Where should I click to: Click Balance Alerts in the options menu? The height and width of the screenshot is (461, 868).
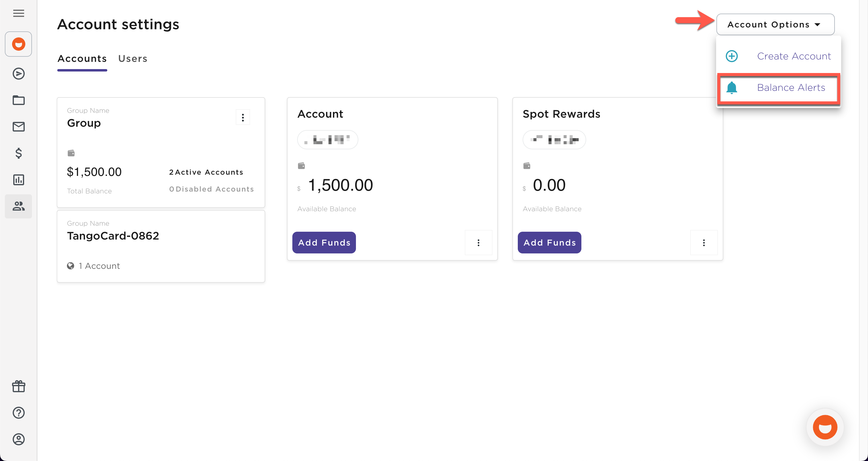pyautogui.click(x=791, y=87)
